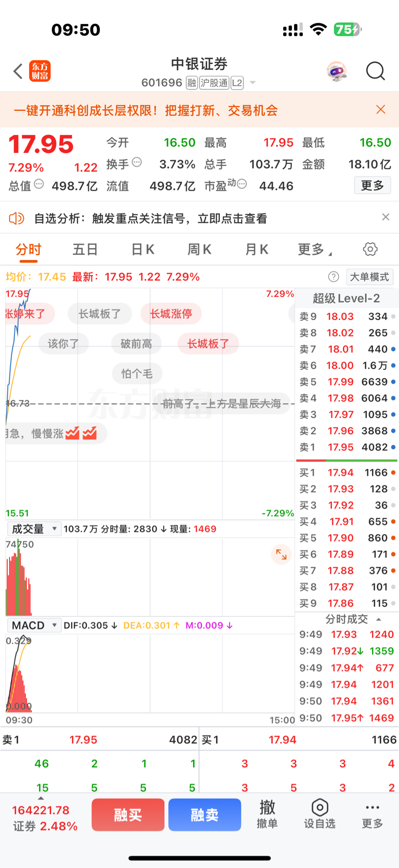Viewport: 399px width, 868px height.
Task: Tap the 9:49 17.92 1359 trade row
Action: click(x=347, y=651)
